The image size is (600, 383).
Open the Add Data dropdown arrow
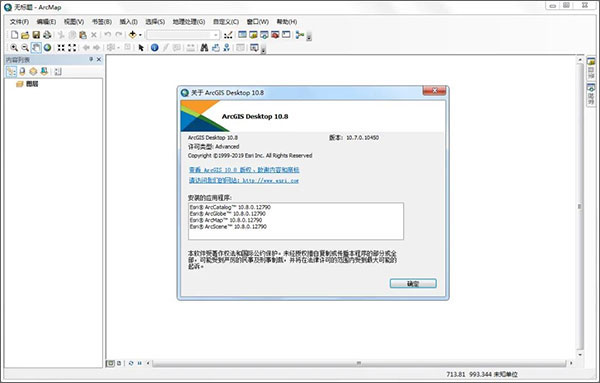tap(140, 35)
